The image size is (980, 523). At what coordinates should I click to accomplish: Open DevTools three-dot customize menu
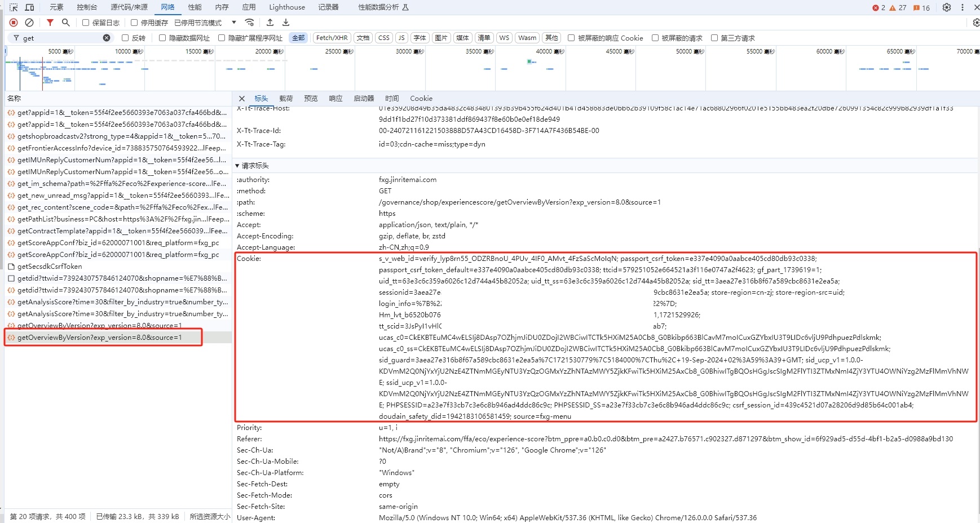click(x=963, y=7)
